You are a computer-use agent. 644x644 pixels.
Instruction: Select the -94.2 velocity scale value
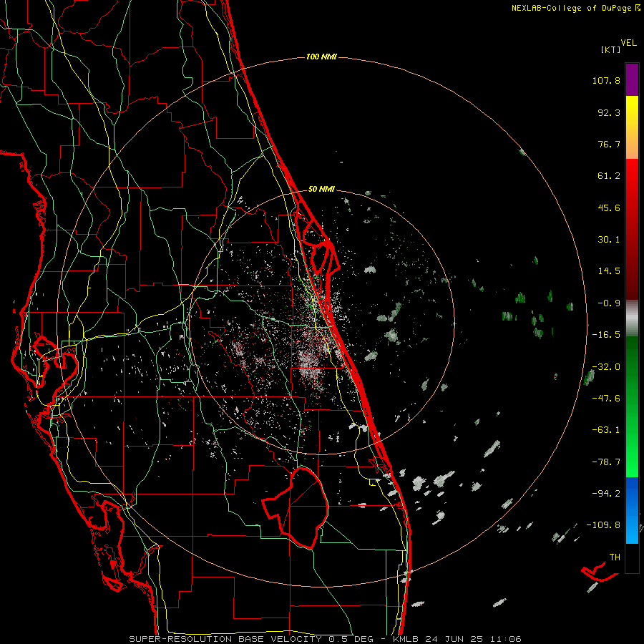pos(606,494)
